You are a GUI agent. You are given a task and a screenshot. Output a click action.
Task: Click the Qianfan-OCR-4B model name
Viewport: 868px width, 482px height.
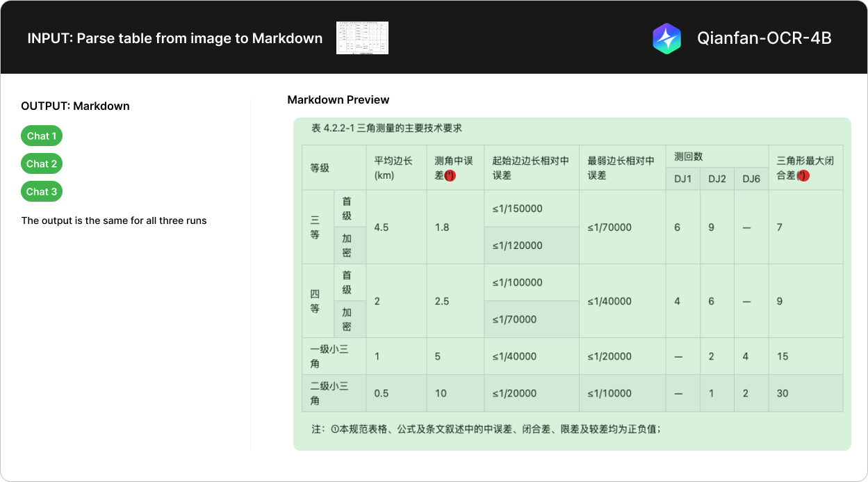(764, 38)
